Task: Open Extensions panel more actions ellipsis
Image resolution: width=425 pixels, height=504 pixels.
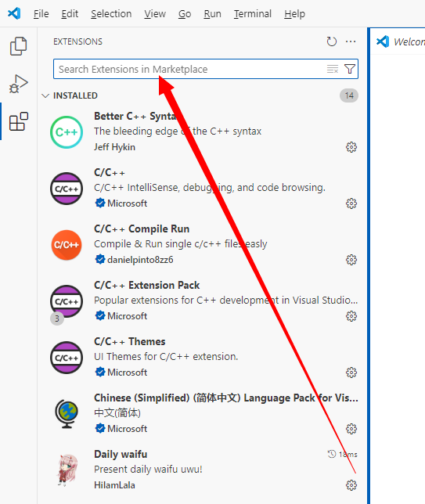Action: [x=351, y=41]
